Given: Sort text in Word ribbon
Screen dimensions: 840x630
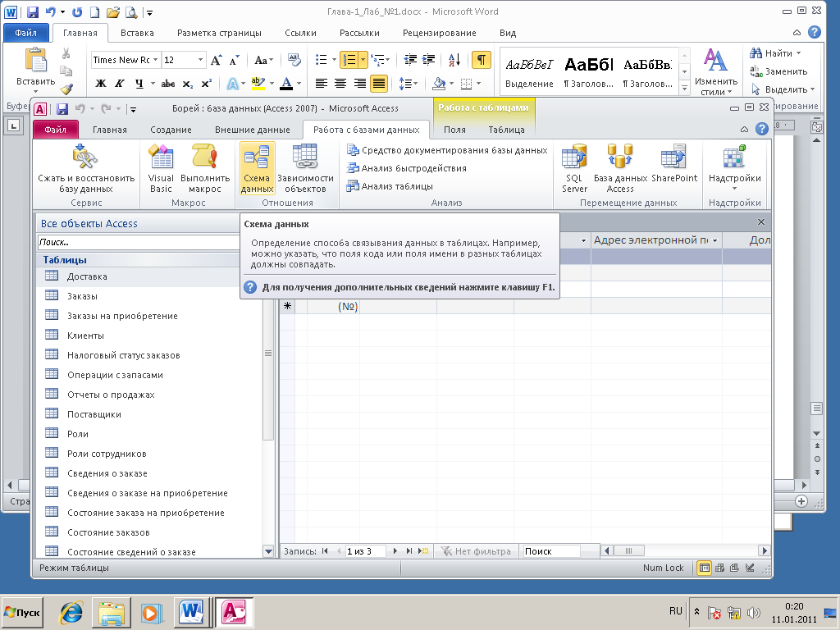Looking at the screenshot, I should coord(454,60).
